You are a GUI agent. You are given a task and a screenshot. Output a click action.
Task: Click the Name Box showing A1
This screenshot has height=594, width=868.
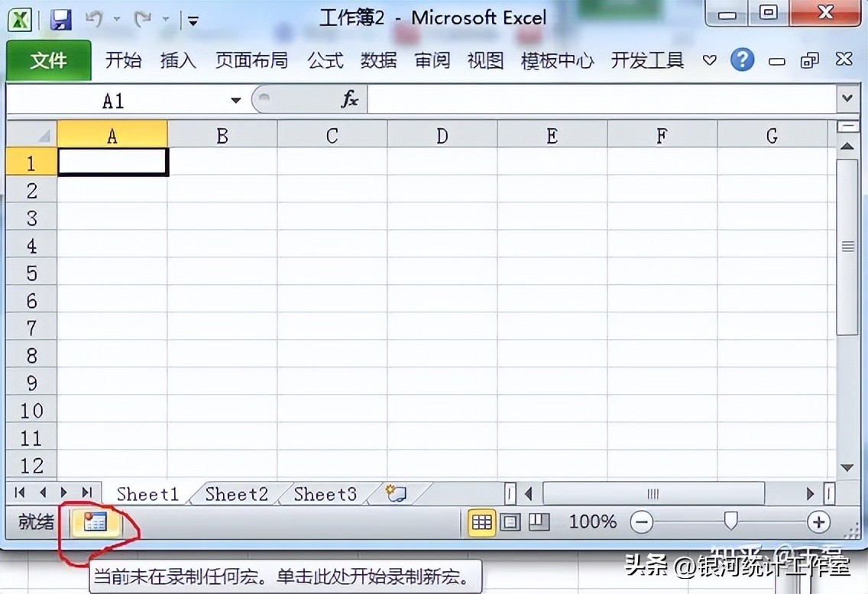coord(114,101)
